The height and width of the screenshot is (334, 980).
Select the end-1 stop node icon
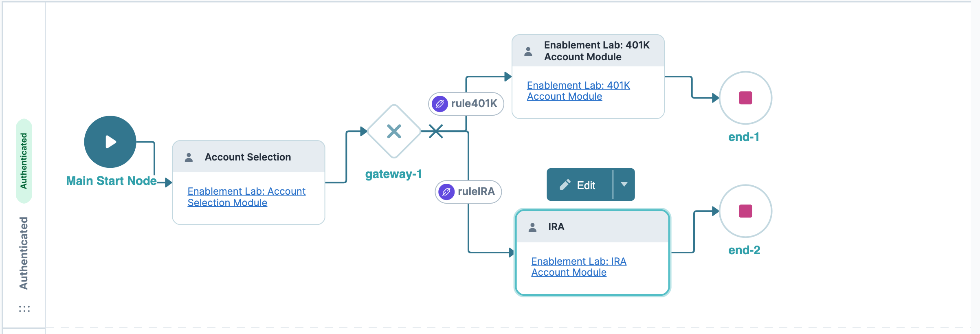coord(745,97)
